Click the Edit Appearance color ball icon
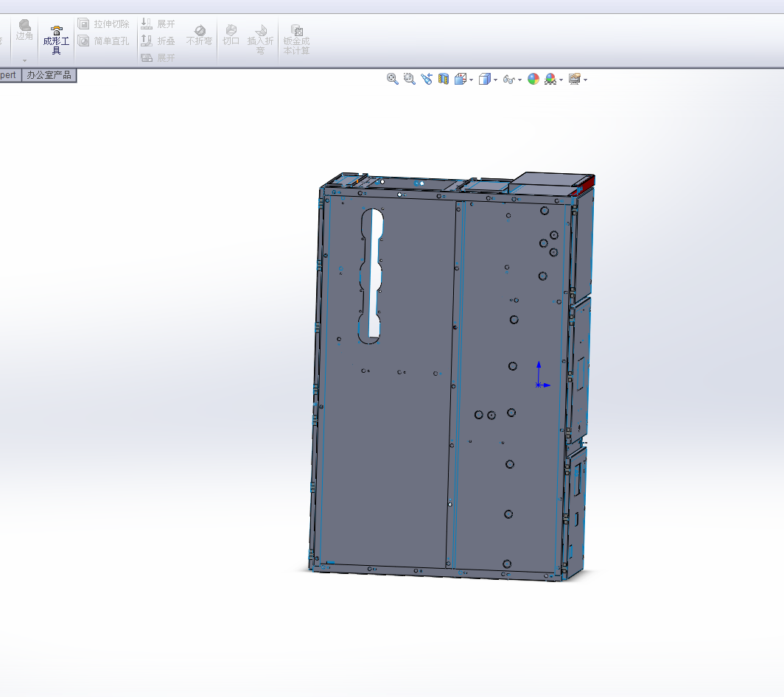This screenshot has height=697, width=784. point(533,79)
